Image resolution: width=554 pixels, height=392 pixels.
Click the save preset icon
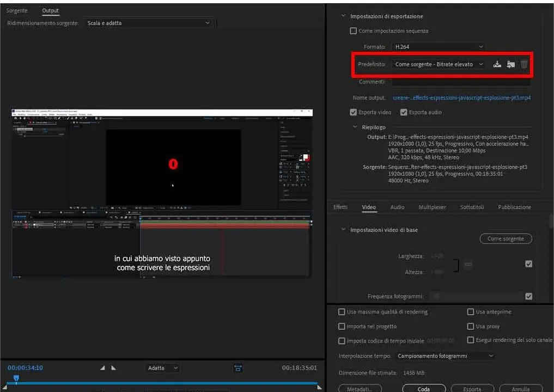point(497,64)
